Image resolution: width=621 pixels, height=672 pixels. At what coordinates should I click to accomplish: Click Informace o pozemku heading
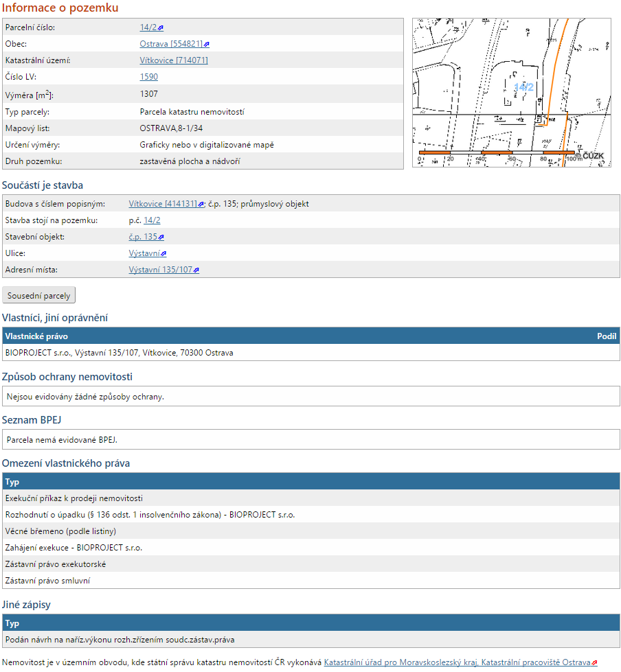(x=60, y=8)
